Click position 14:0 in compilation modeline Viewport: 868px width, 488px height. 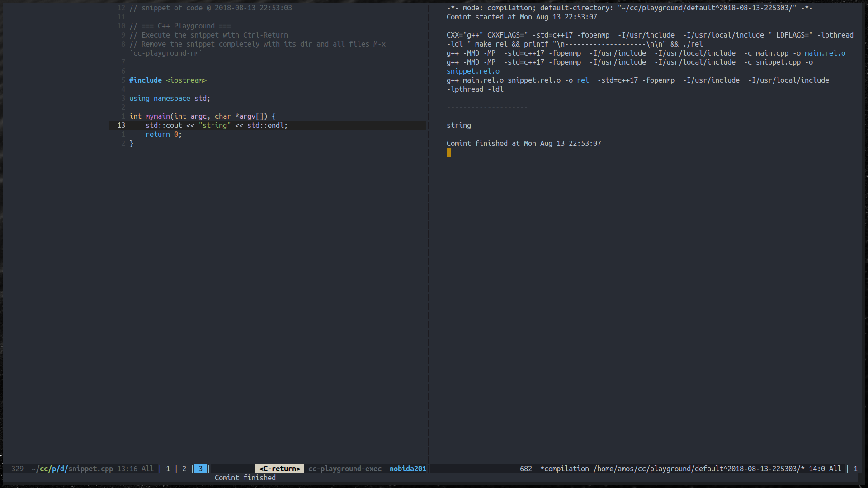pyautogui.click(x=816, y=469)
